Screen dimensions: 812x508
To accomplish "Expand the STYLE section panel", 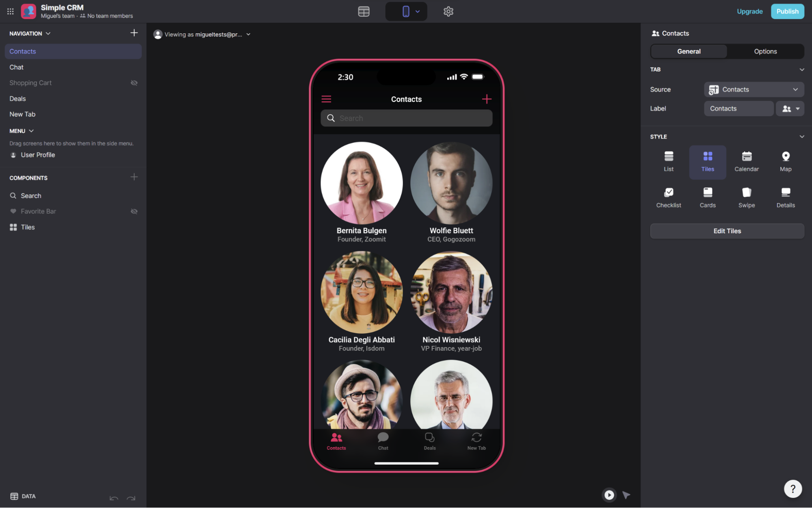I will coord(801,137).
